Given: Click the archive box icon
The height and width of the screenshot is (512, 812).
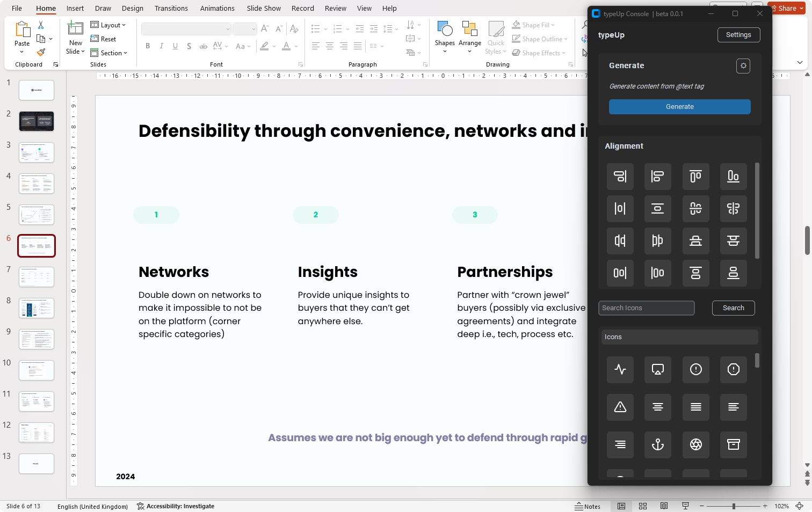Looking at the screenshot, I should point(733,444).
